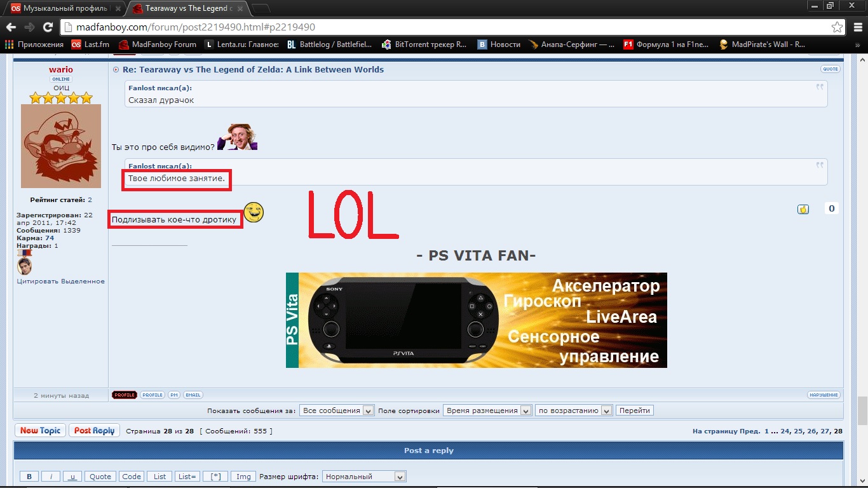The height and width of the screenshot is (488, 868).
Task: Click the address bar URL field
Action: [445, 27]
